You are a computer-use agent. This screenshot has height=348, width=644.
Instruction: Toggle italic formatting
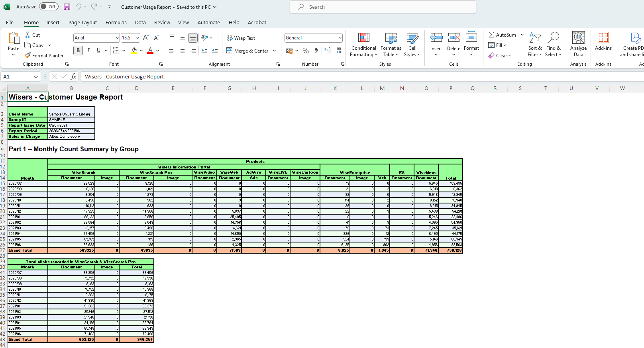(88, 51)
